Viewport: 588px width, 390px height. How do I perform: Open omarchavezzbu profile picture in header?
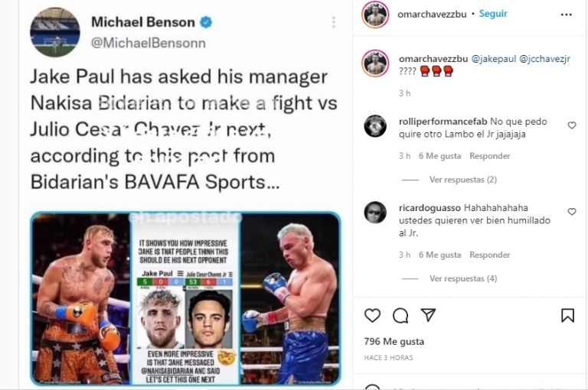click(x=375, y=15)
